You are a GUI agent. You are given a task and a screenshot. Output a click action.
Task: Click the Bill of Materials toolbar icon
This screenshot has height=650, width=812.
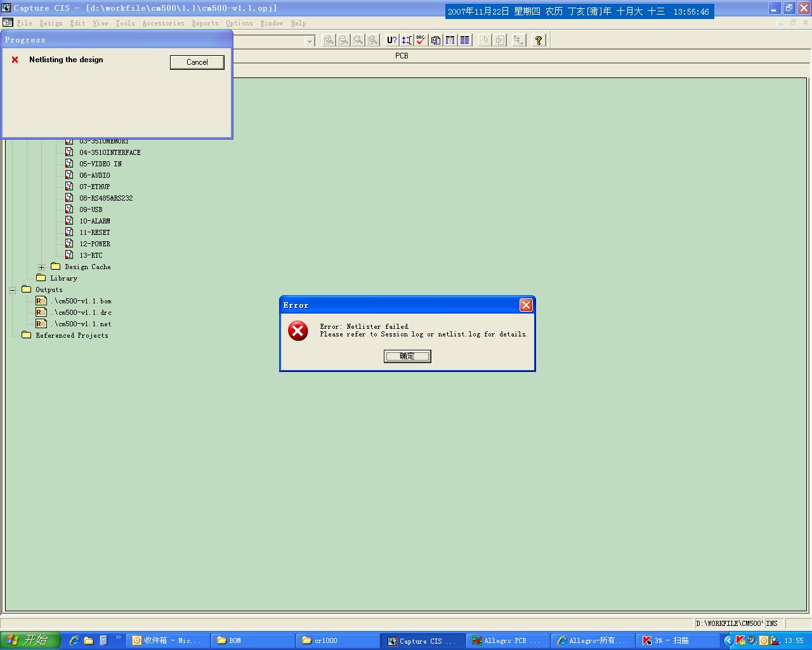pos(465,40)
